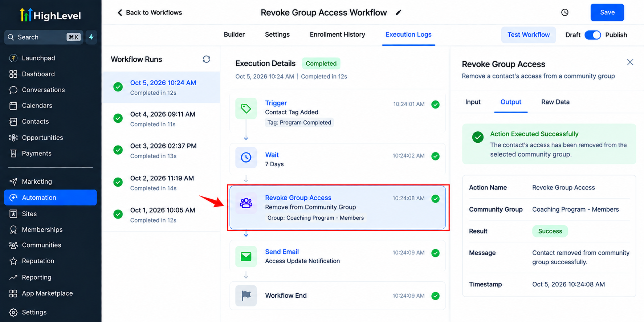Switch to the Builder tab

234,34
